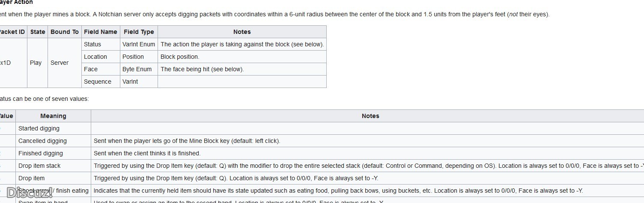Select the Drop item stack cell
The width and height of the screenshot is (644, 203).
(53, 166)
